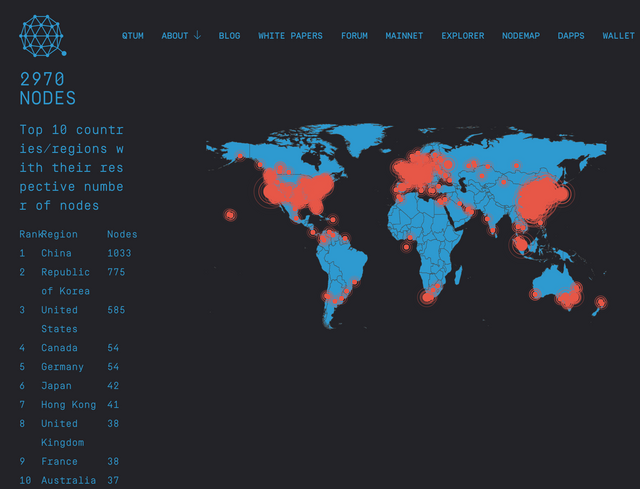
Task: Open WHITE PAPERS in the navigation
Action: click(x=290, y=36)
